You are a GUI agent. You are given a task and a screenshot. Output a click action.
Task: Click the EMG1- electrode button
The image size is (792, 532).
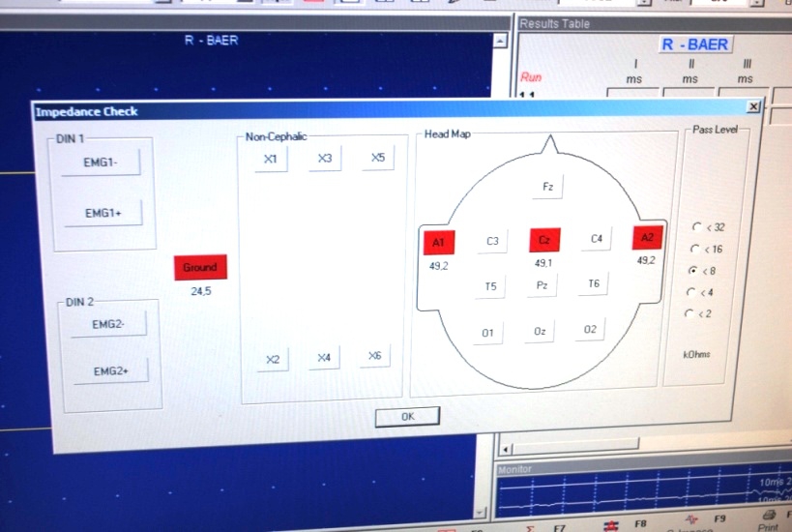pos(101,163)
